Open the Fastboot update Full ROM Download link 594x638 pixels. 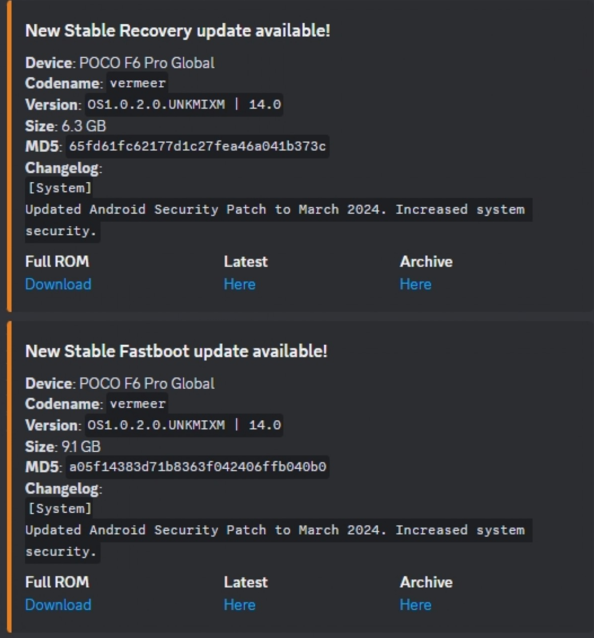pos(58,605)
